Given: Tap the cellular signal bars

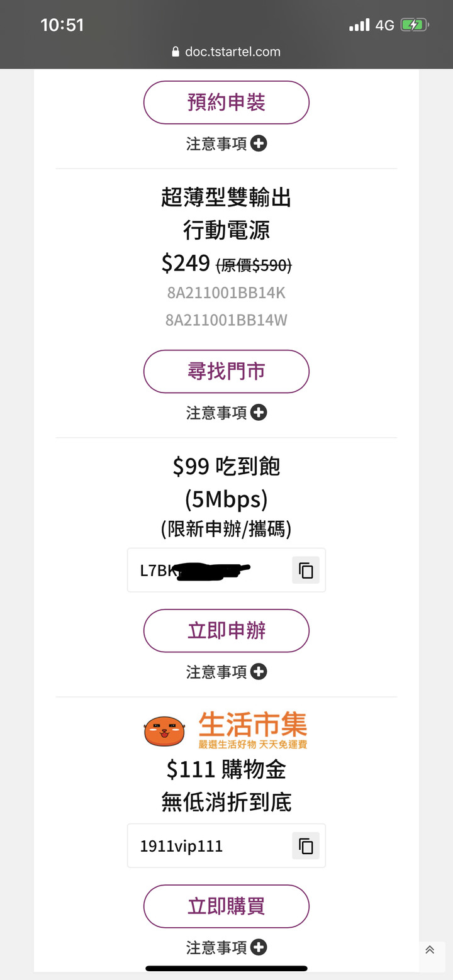Looking at the screenshot, I should 359,25.
